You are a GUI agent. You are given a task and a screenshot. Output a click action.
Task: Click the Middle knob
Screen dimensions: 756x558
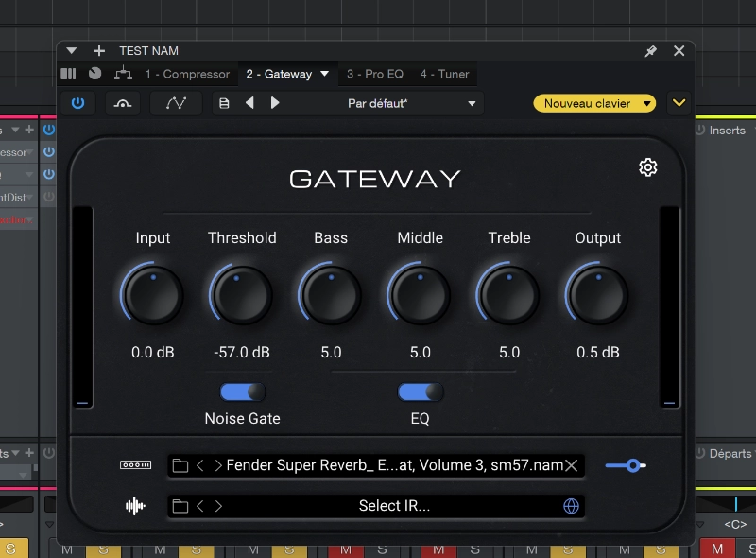point(420,294)
